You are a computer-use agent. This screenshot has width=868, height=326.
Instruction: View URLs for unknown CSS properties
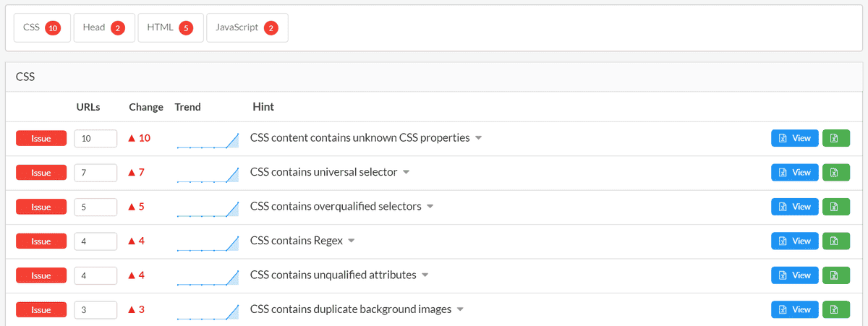[x=795, y=138]
